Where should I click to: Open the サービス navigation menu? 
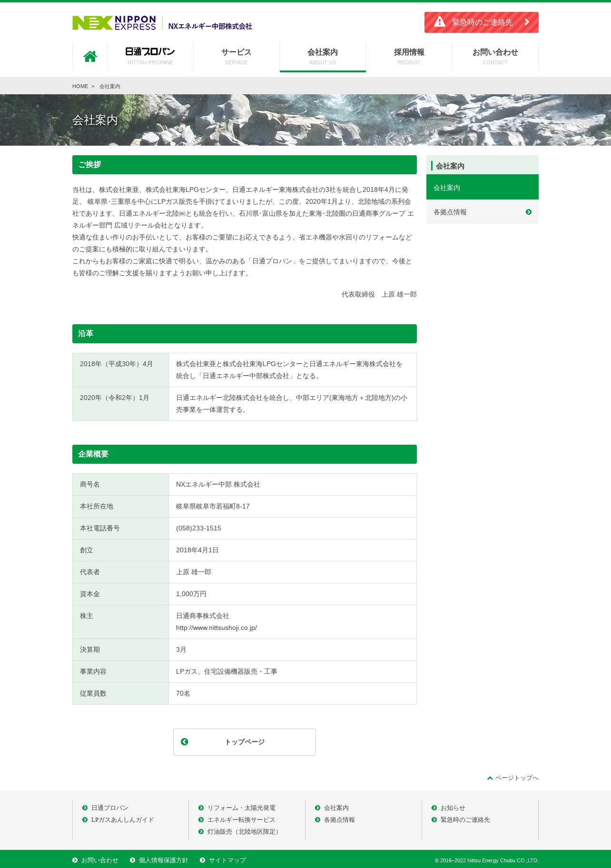[237, 56]
